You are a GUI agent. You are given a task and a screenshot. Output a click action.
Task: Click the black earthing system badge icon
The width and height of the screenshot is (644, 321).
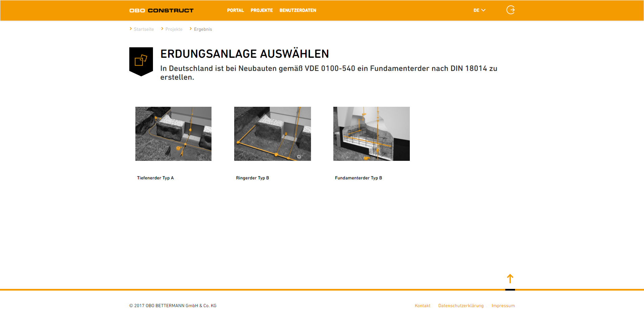(x=141, y=61)
